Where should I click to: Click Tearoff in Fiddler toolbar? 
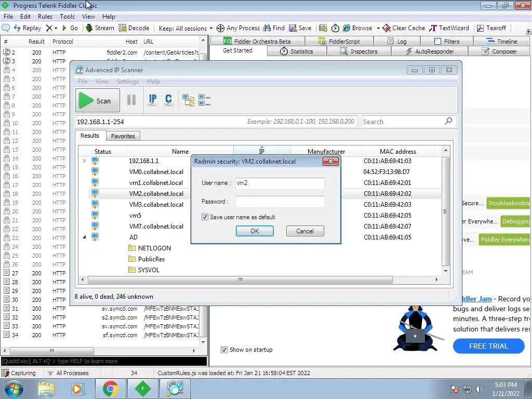click(491, 28)
